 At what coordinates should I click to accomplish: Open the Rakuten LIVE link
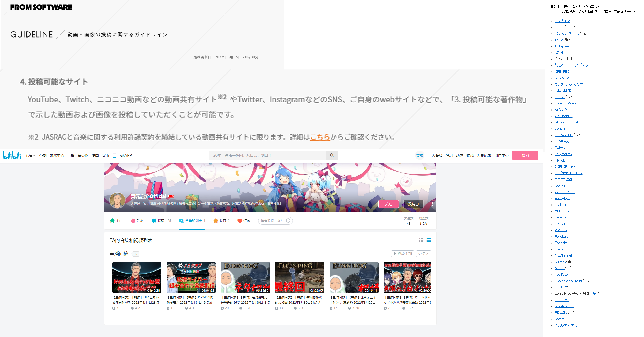tap(564, 306)
